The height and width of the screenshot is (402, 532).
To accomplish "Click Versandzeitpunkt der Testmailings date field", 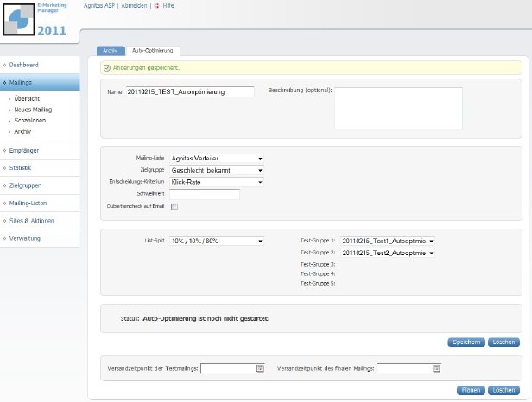I will tap(233, 368).
